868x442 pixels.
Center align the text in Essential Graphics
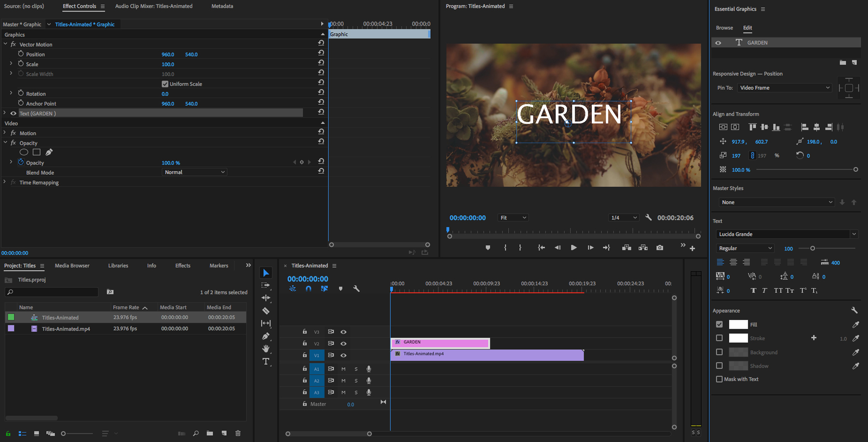click(x=733, y=262)
